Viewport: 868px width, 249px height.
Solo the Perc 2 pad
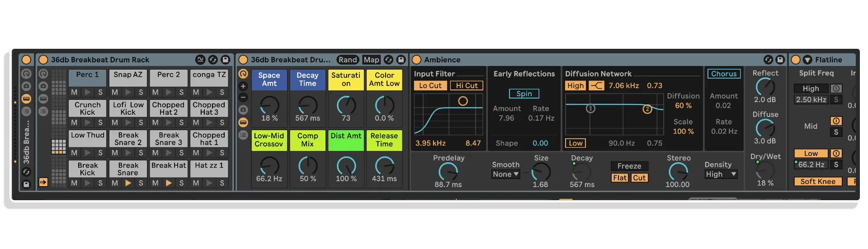[x=181, y=92]
